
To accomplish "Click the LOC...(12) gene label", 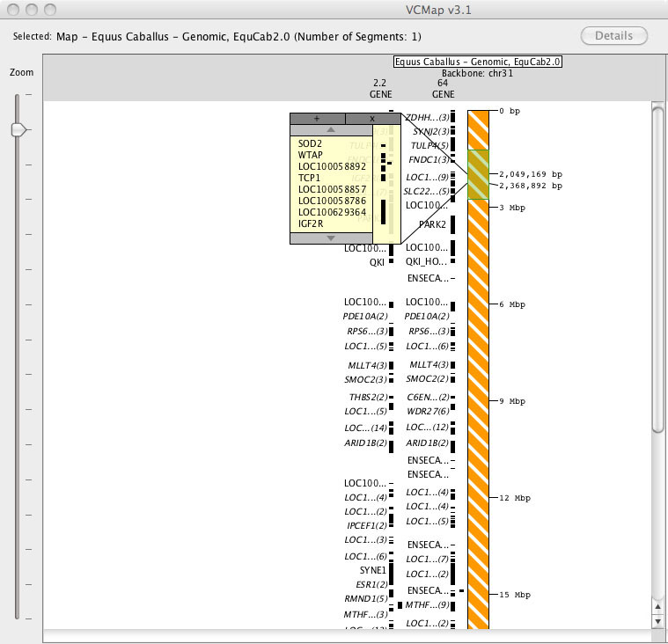I will pyautogui.click(x=427, y=428).
